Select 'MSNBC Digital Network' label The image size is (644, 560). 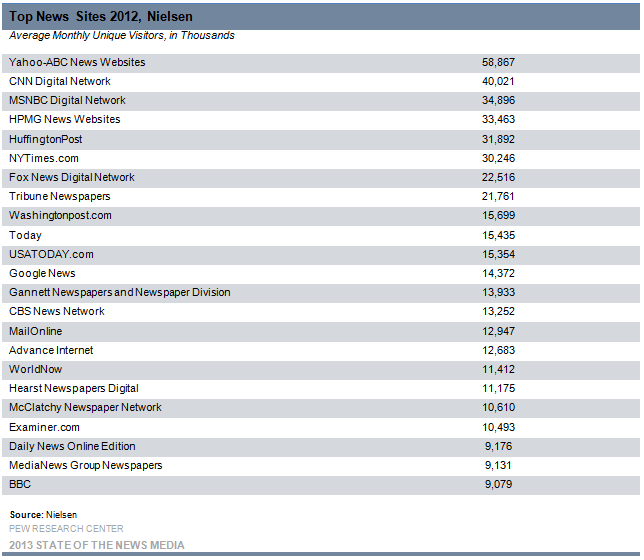pos(67,100)
